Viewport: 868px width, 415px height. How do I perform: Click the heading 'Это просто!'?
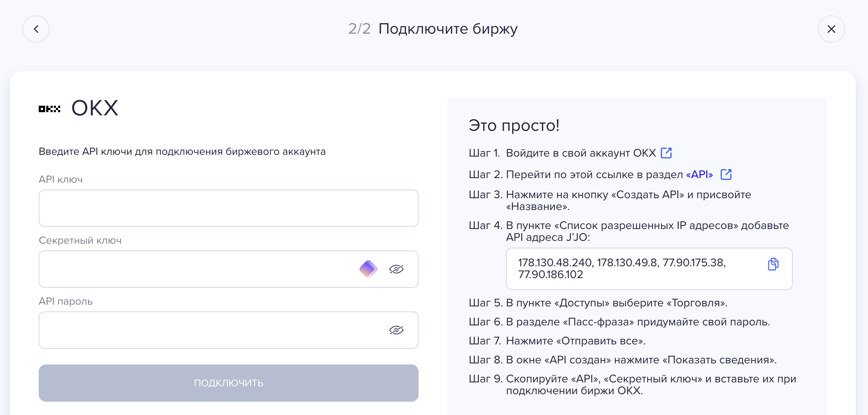pyautogui.click(x=514, y=125)
